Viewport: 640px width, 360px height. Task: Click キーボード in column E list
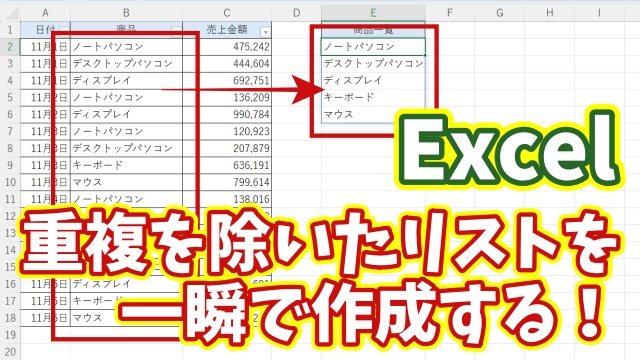(373, 98)
